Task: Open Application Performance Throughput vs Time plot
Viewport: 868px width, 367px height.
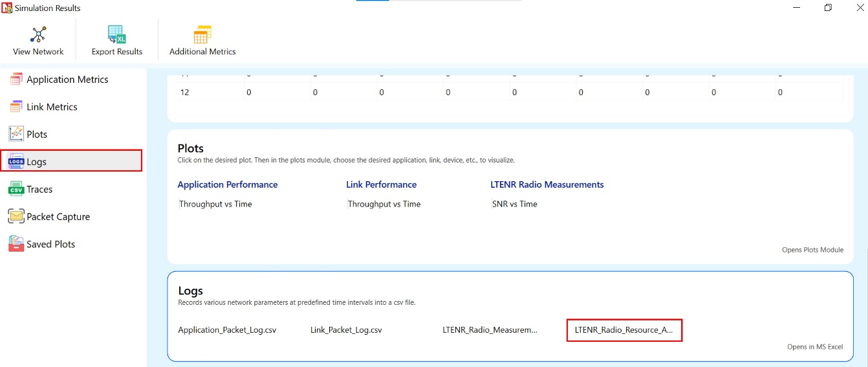Action: (215, 204)
